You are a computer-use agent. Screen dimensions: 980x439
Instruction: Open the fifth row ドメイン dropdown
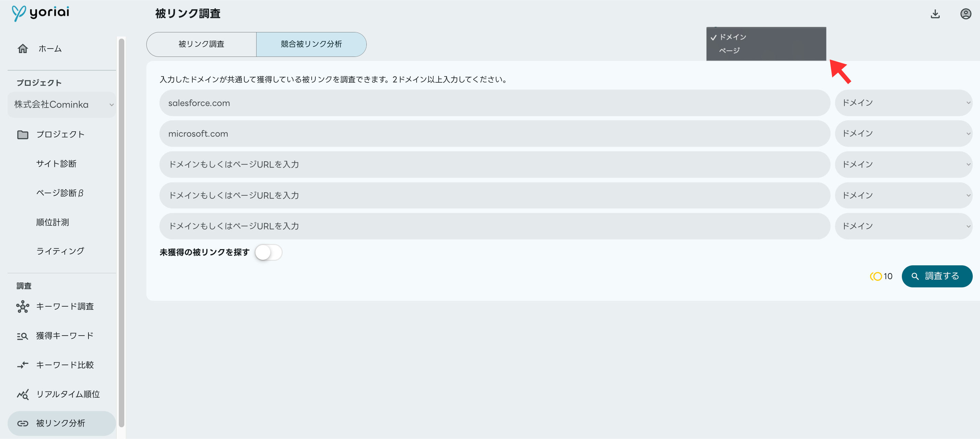click(904, 226)
